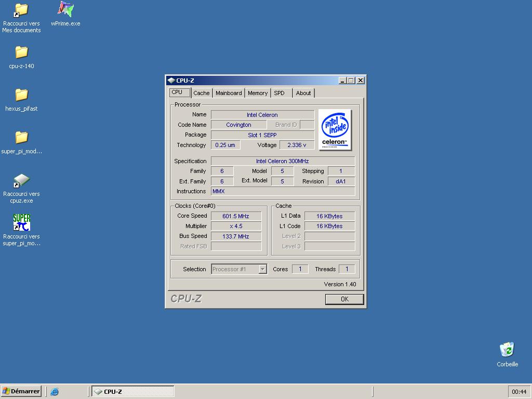Click the Technology value 0.25 um
Screen dimensions: 532x399
coord(225,145)
